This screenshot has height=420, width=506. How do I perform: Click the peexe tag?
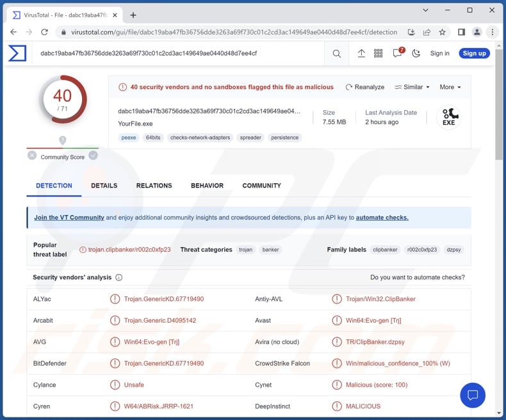pos(129,138)
